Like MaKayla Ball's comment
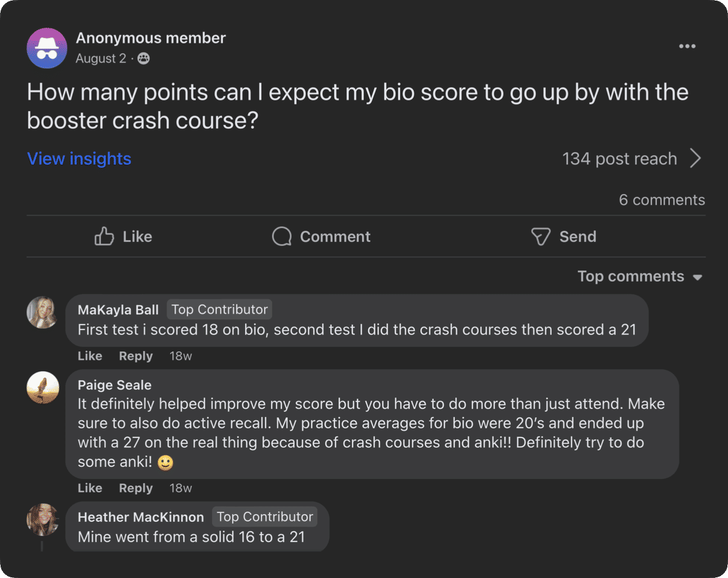The image size is (728, 578). (89, 356)
